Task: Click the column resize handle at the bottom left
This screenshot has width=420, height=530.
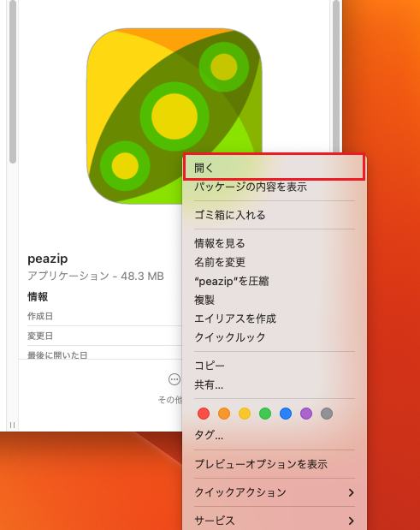Action: tap(12, 425)
